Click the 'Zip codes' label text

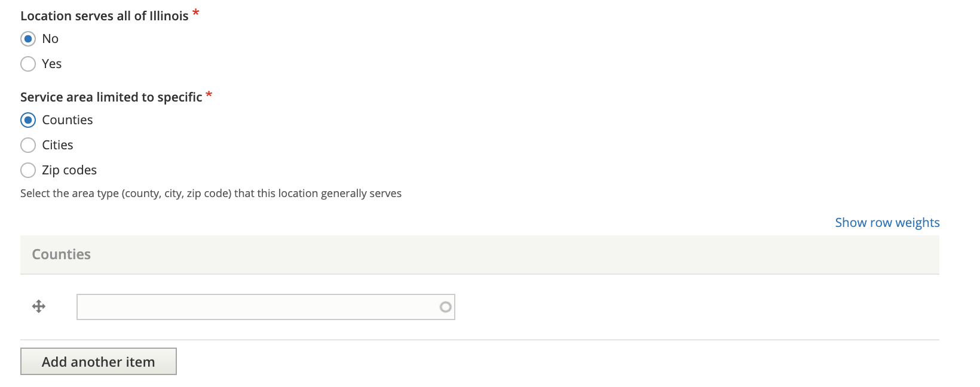pos(69,170)
